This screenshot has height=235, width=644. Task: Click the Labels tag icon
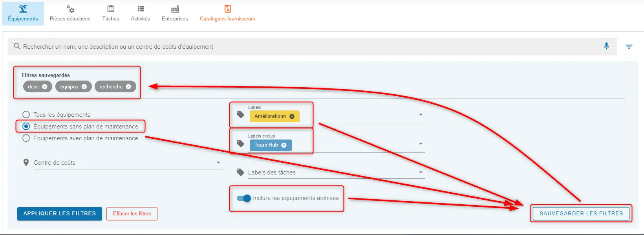241,115
